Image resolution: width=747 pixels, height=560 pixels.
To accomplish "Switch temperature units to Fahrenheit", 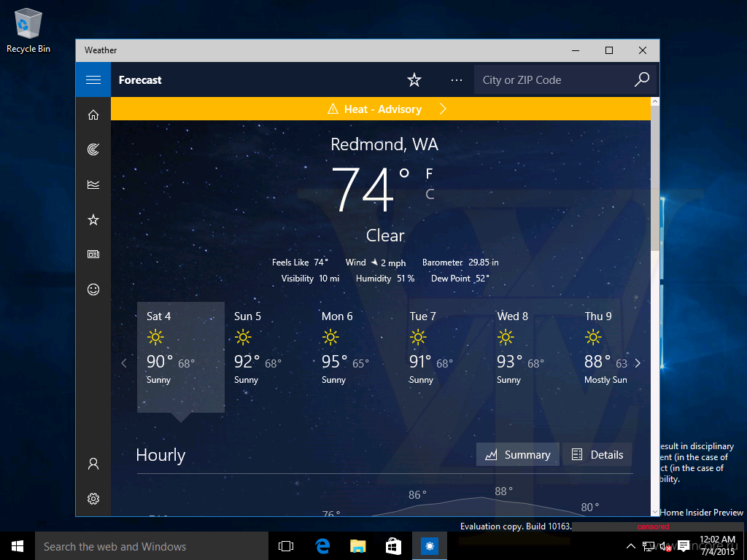I will pos(429,174).
